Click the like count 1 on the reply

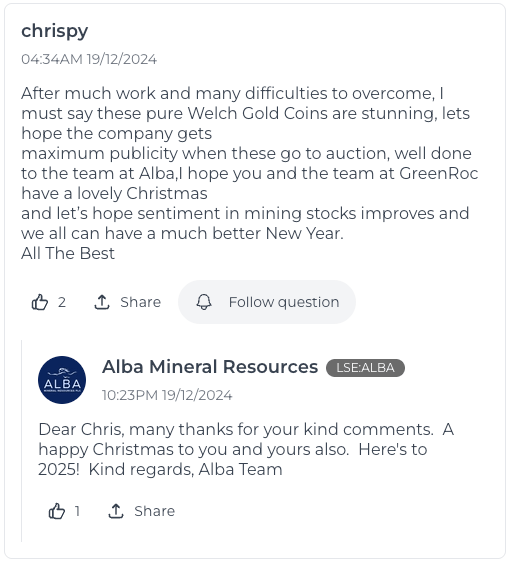(77, 511)
